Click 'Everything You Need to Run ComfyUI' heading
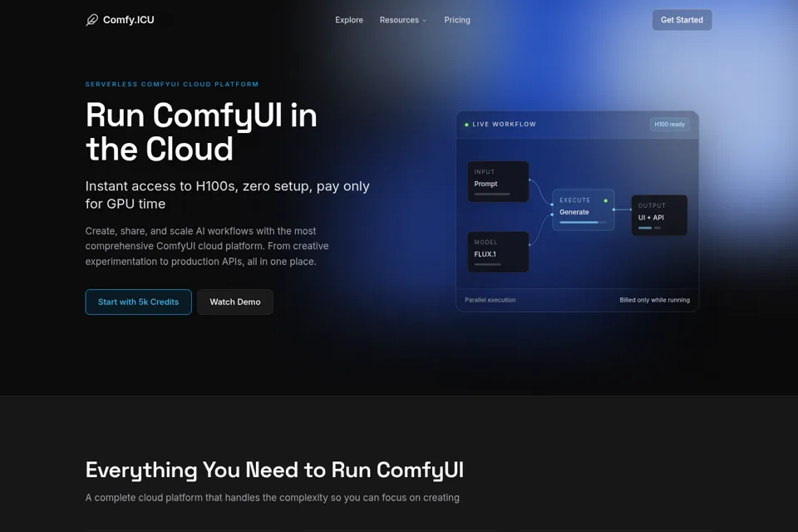This screenshot has width=798, height=532. point(274,470)
